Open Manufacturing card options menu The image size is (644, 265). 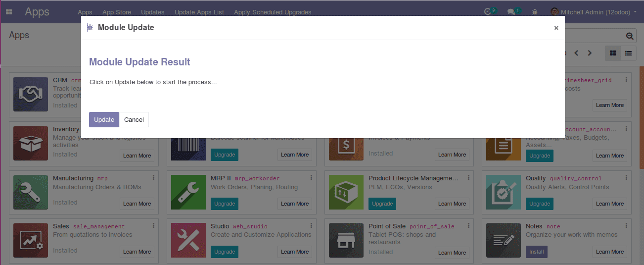[x=153, y=177]
